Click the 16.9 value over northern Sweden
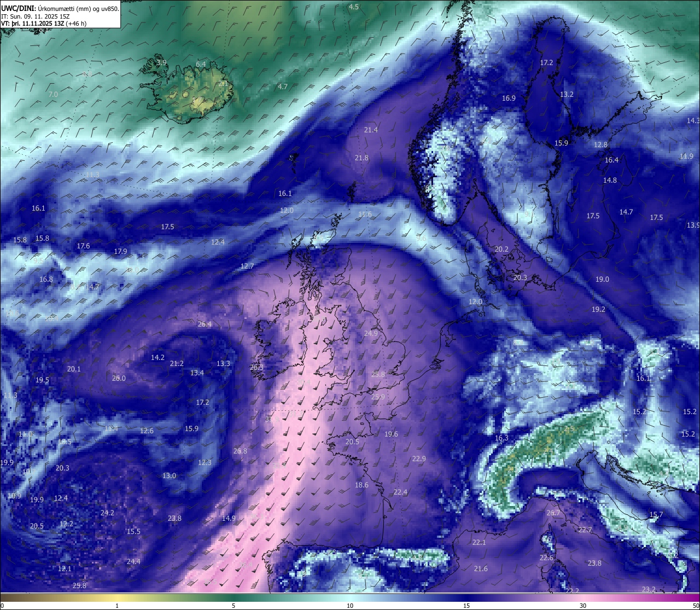This screenshot has height=610, width=700. click(x=509, y=98)
